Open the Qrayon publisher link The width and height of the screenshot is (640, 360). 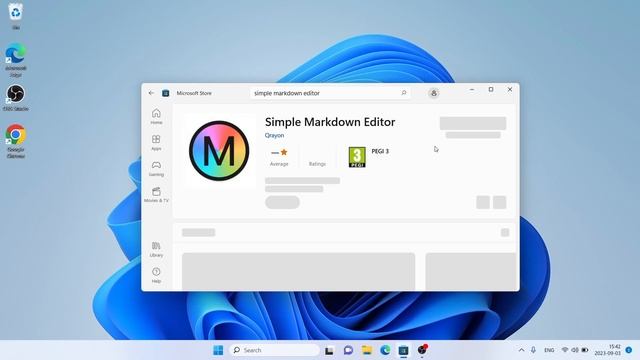click(x=274, y=135)
